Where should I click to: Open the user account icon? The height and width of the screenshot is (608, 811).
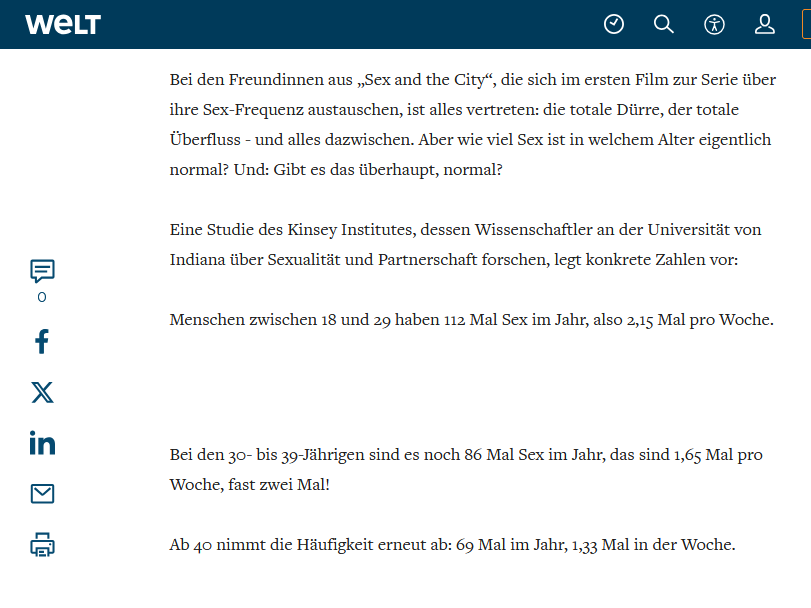[x=765, y=24]
